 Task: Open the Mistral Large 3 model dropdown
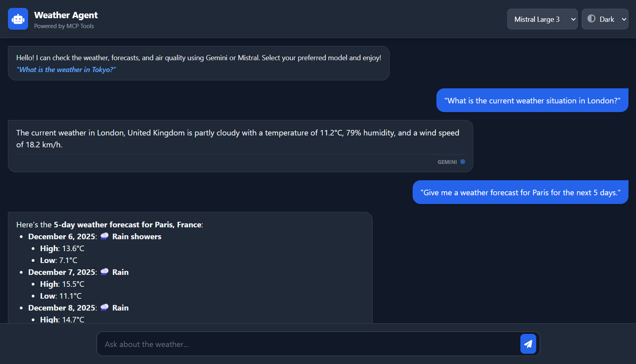pyautogui.click(x=542, y=19)
